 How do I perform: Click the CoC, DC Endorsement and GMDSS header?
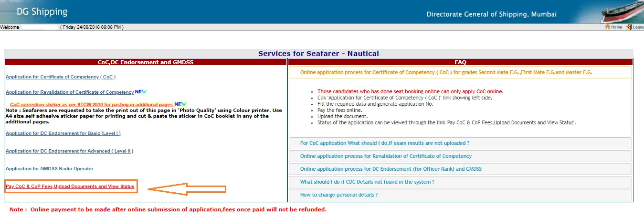146,62
